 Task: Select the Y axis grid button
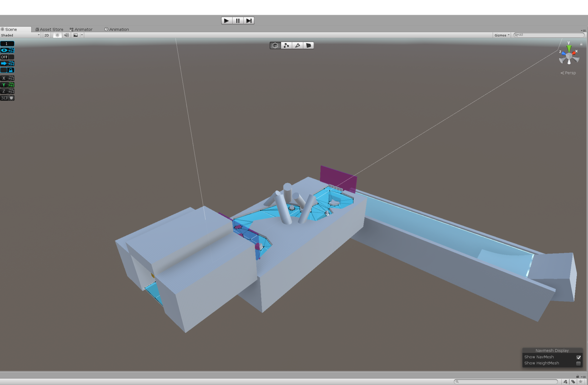[7, 85]
